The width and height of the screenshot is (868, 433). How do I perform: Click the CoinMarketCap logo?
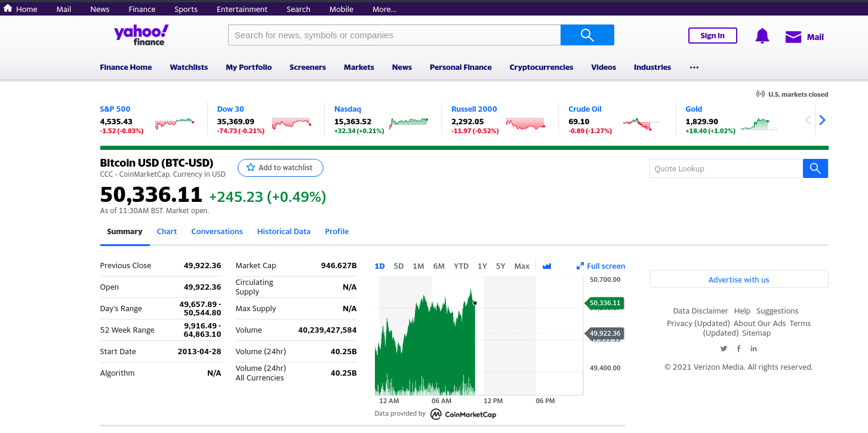coord(463,414)
